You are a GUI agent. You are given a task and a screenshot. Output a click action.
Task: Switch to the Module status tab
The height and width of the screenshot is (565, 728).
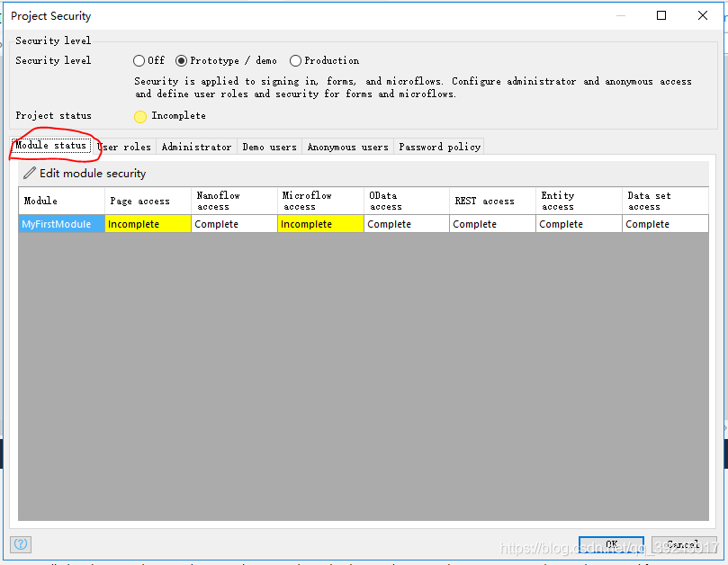click(x=51, y=146)
